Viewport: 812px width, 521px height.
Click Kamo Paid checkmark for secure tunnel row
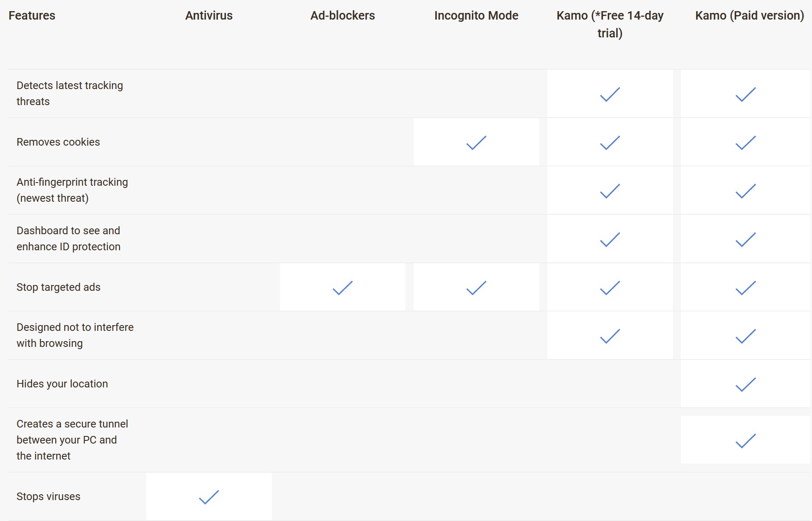point(745,440)
